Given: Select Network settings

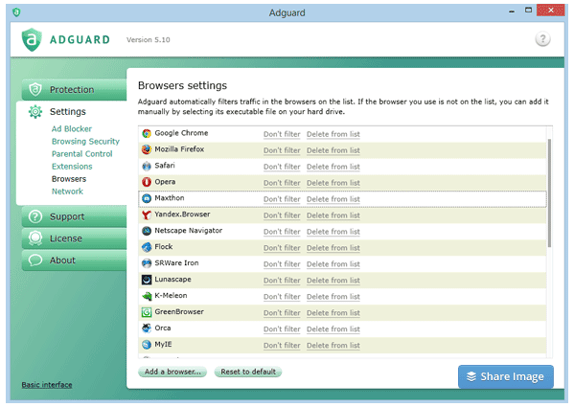Looking at the screenshot, I should coord(67,191).
